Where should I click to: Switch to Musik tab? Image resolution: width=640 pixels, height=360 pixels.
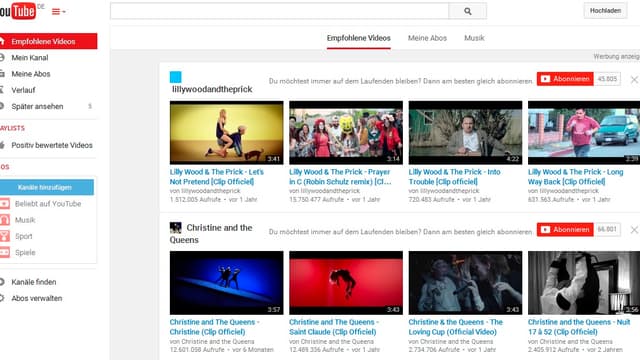tap(474, 38)
